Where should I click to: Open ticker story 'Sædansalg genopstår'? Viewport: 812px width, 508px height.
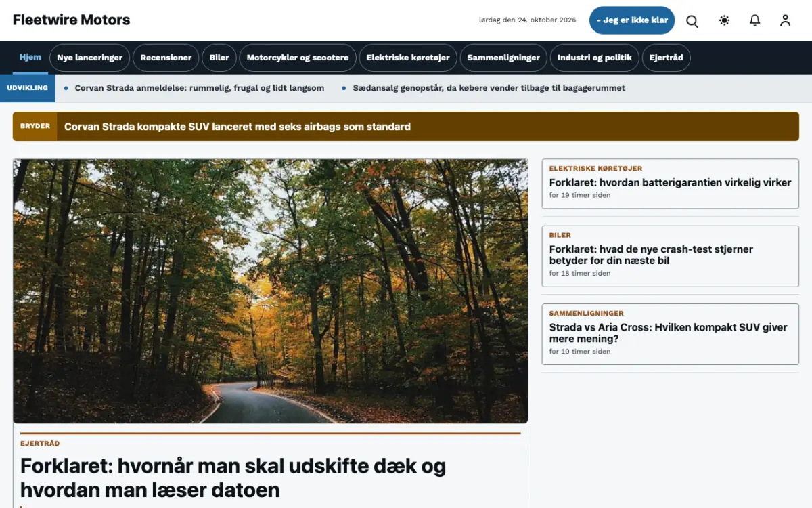(489, 88)
